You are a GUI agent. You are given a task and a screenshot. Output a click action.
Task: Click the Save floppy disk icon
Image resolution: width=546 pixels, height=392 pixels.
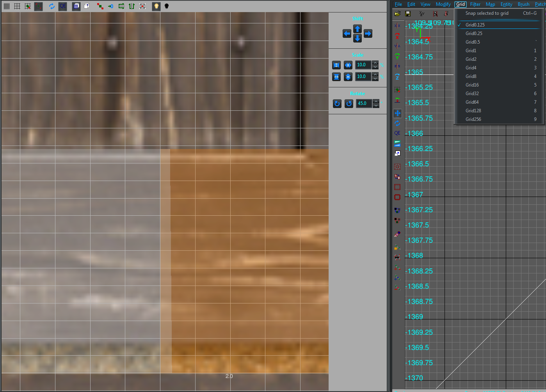[x=408, y=14]
